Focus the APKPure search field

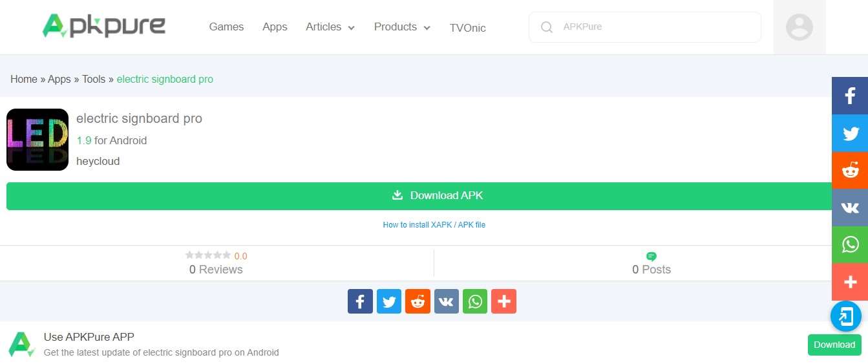point(644,27)
